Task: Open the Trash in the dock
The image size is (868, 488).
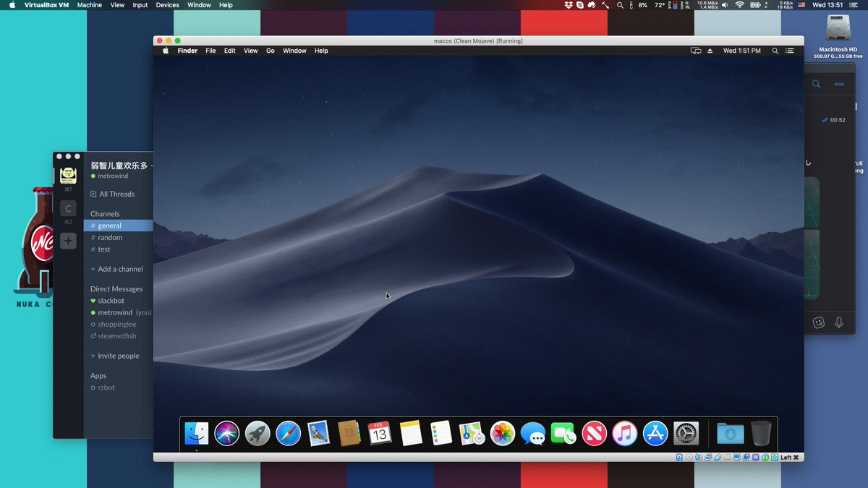Action: point(761,434)
